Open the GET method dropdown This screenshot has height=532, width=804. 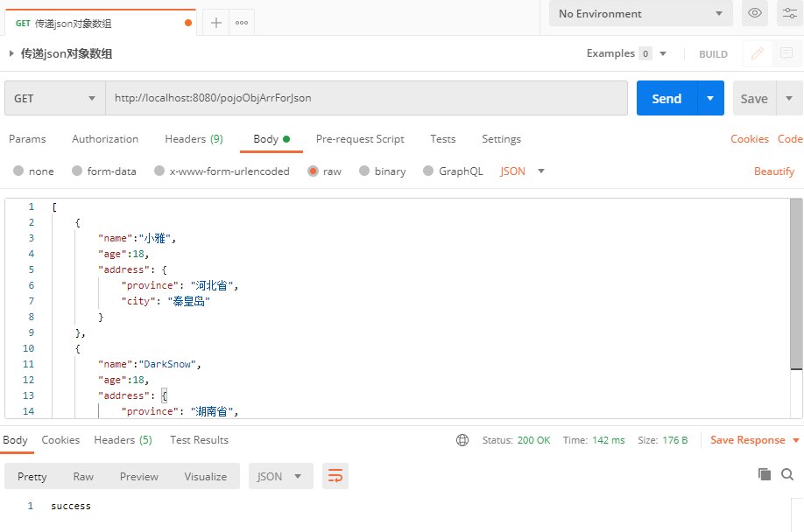[x=55, y=98]
